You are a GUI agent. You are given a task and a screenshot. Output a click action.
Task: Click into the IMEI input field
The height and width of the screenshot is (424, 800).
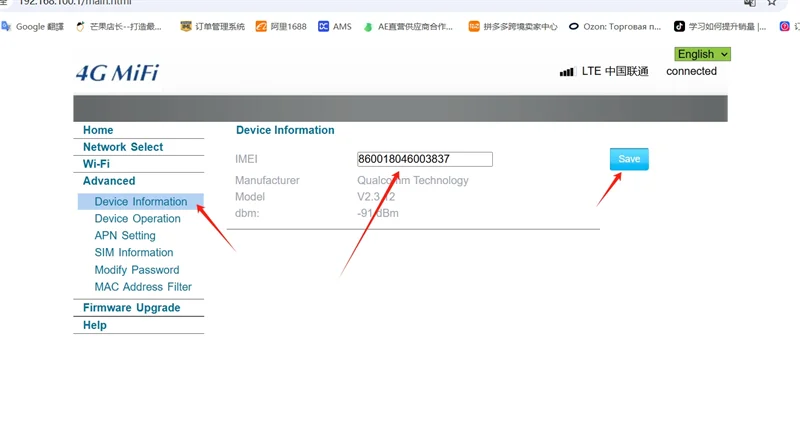(x=424, y=159)
